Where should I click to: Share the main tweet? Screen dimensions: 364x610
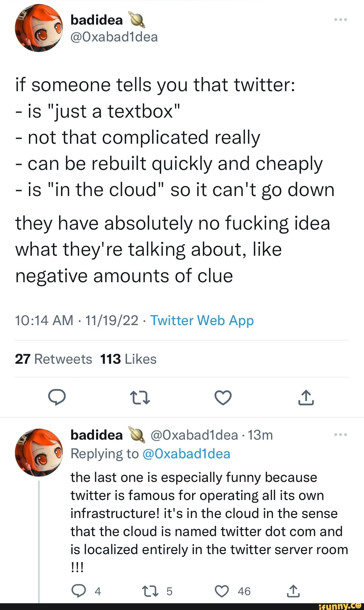coord(306,397)
